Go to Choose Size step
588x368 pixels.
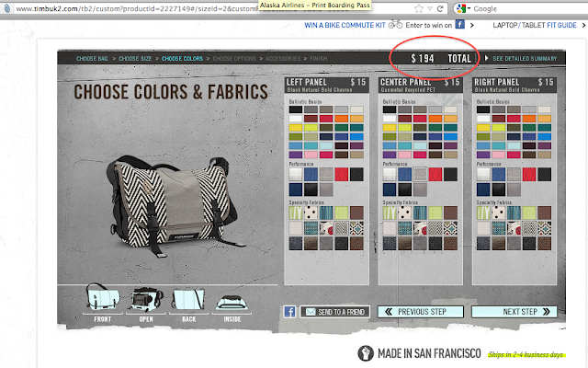135,59
